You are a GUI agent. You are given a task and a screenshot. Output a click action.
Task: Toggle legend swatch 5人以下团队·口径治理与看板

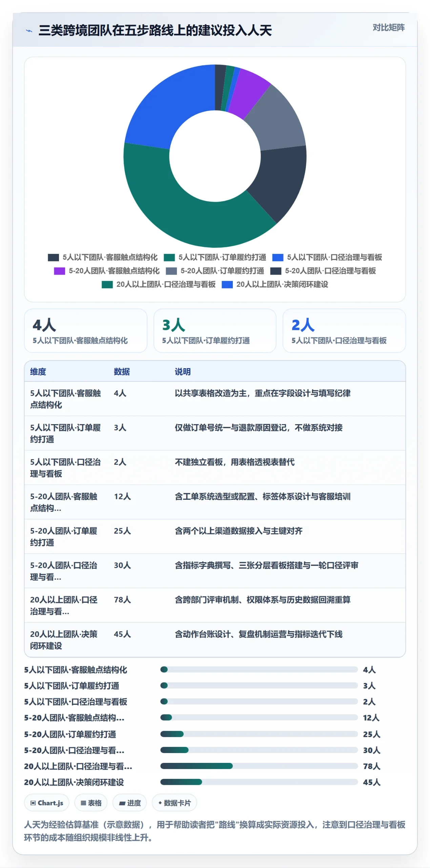tap(278, 257)
